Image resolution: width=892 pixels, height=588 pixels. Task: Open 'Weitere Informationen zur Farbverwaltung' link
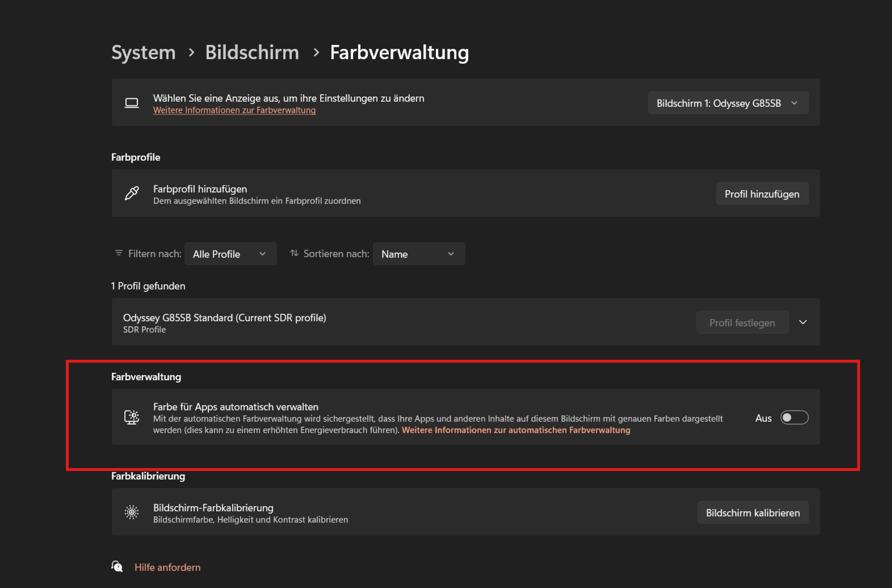click(x=234, y=110)
